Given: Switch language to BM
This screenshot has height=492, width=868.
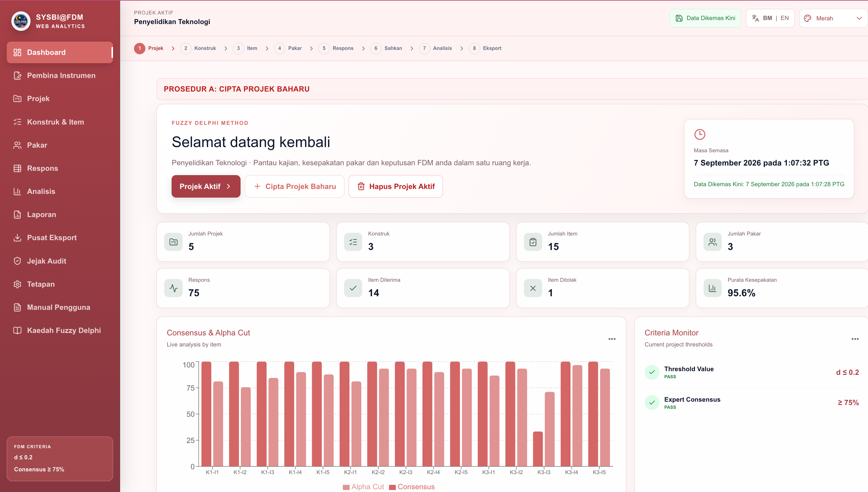Looking at the screenshot, I should click(x=767, y=18).
